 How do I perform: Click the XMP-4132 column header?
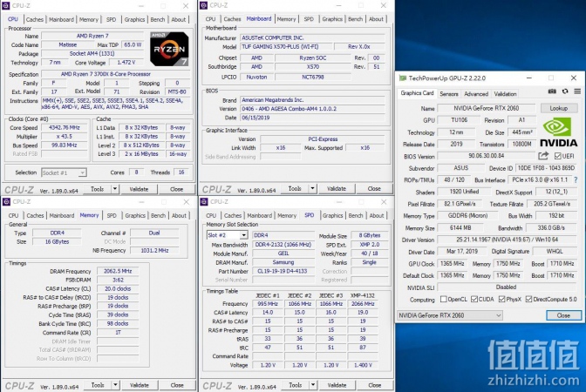click(363, 295)
